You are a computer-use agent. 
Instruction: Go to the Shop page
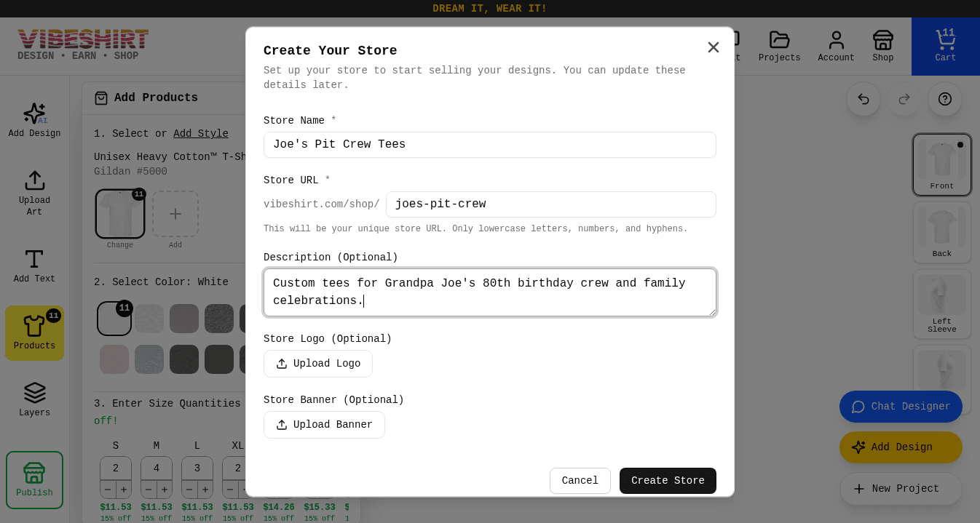pos(882,47)
